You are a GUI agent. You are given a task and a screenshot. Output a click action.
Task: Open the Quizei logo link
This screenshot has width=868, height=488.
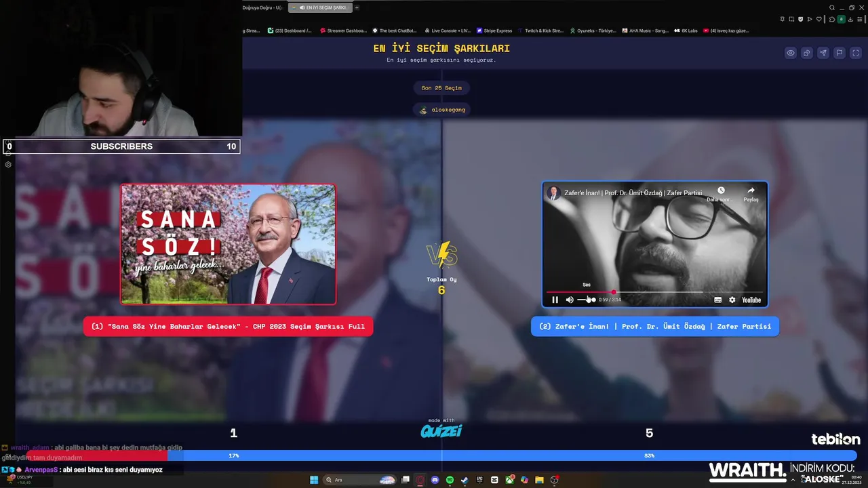[x=441, y=430]
